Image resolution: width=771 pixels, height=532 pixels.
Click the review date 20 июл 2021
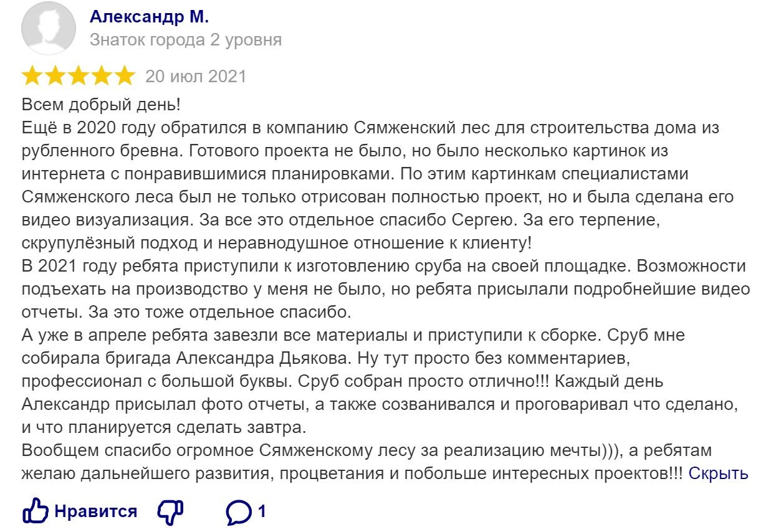coord(196,76)
